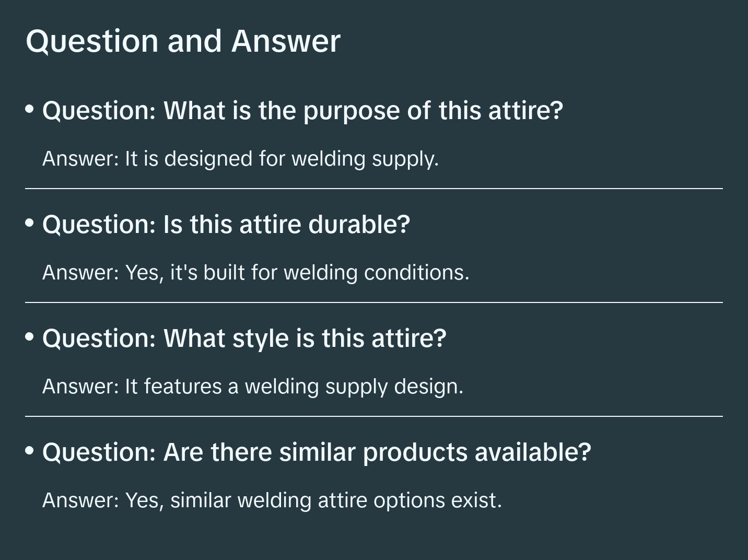748x560 pixels.
Task: Click the word 'available?' in last question
Action: (532, 452)
